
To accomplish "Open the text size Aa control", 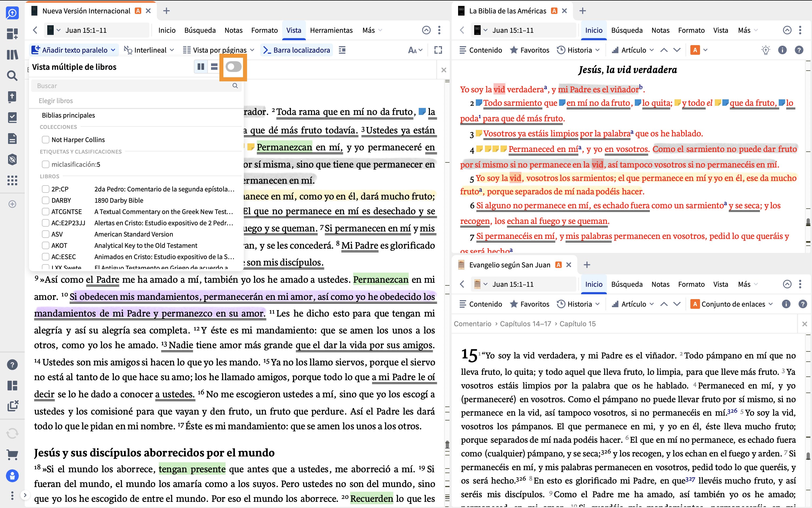I will point(415,50).
